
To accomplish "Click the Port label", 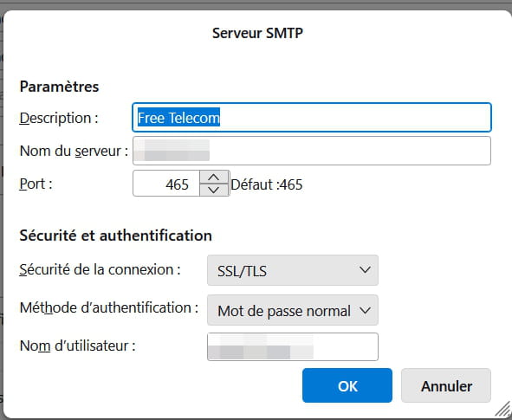I will pyautogui.click(x=36, y=184).
